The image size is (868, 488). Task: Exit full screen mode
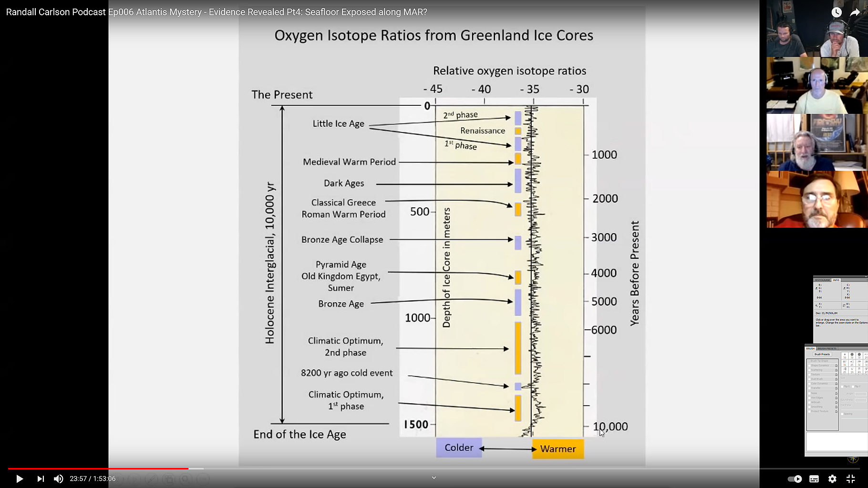point(850,479)
